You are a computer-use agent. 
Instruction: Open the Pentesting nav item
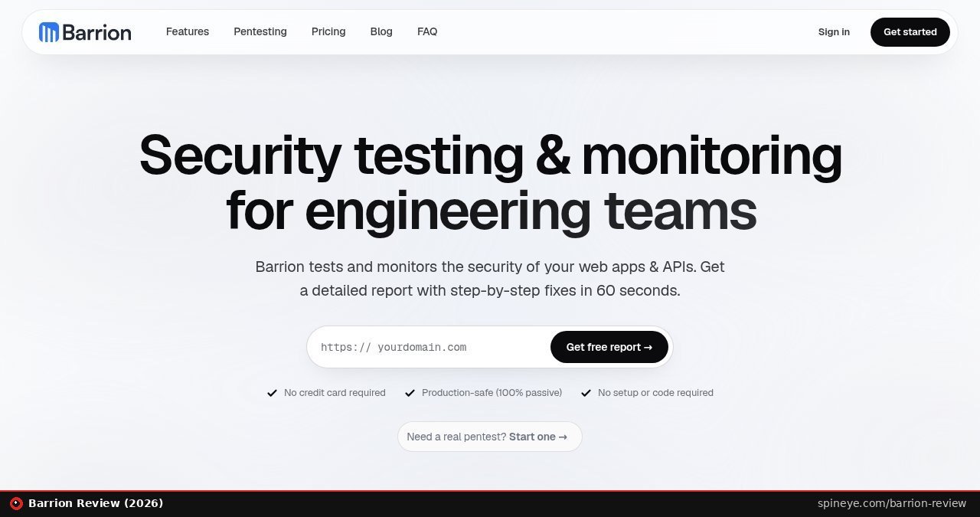[260, 31]
